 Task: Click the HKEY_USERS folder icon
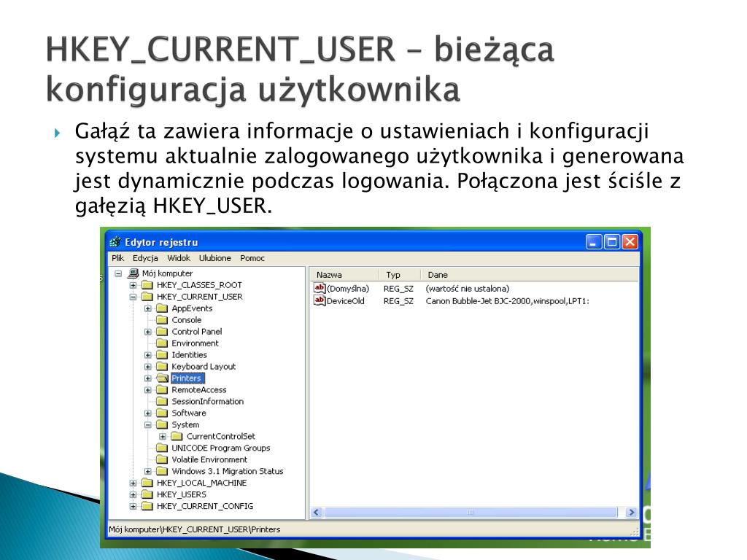pyautogui.click(x=147, y=494)
